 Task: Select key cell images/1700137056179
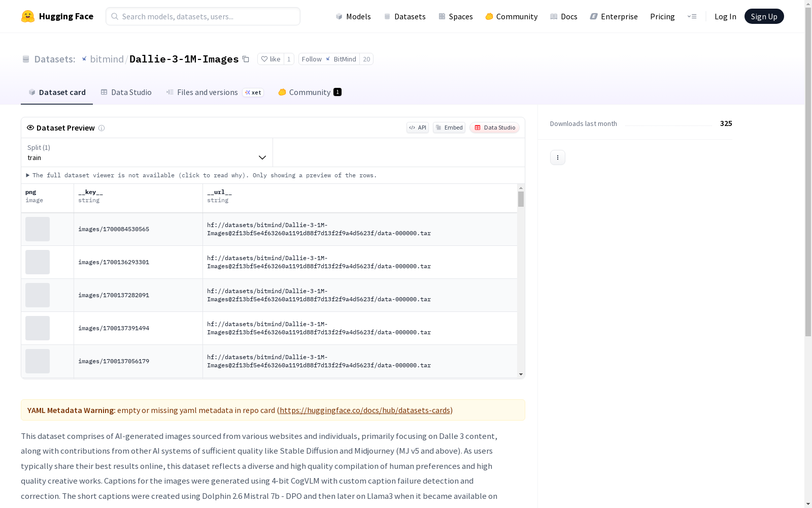tap(138, 361)
